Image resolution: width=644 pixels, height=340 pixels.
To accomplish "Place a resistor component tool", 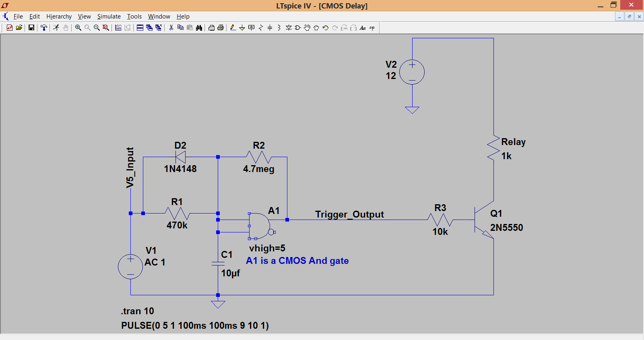I will click(x=261, y=28).
